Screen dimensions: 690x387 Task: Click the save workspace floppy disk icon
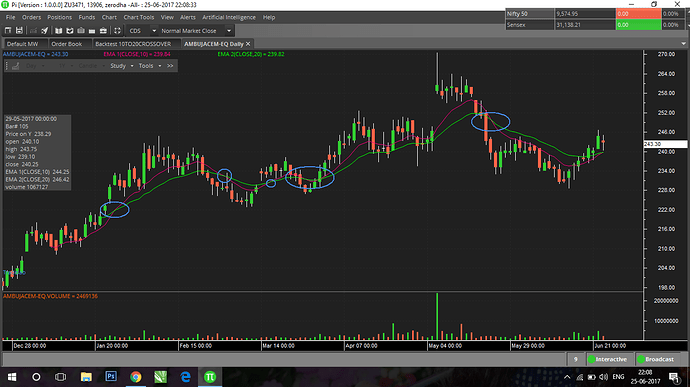click(19, 31)
